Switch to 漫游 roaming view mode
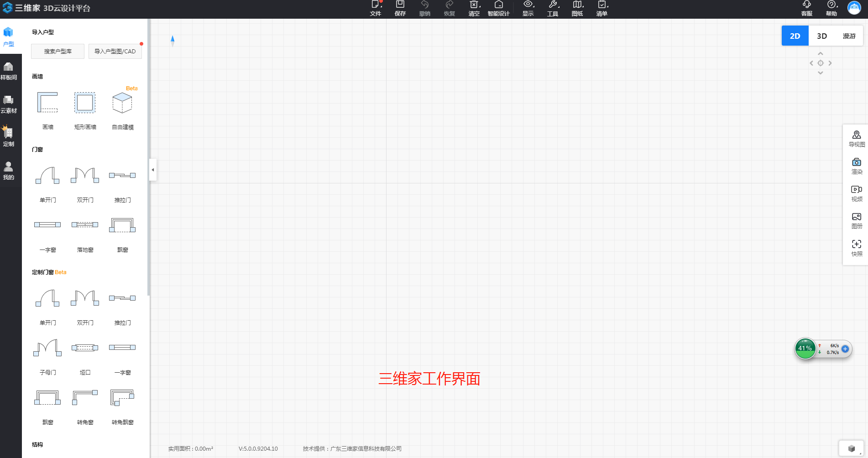868x458 pixels. 849,36
